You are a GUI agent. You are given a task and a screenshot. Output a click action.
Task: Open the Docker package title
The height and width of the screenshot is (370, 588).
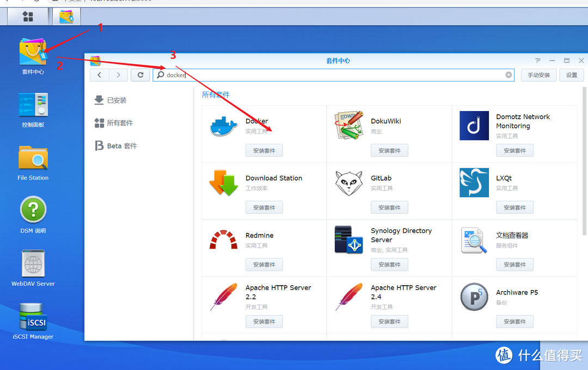click(257, 121)
